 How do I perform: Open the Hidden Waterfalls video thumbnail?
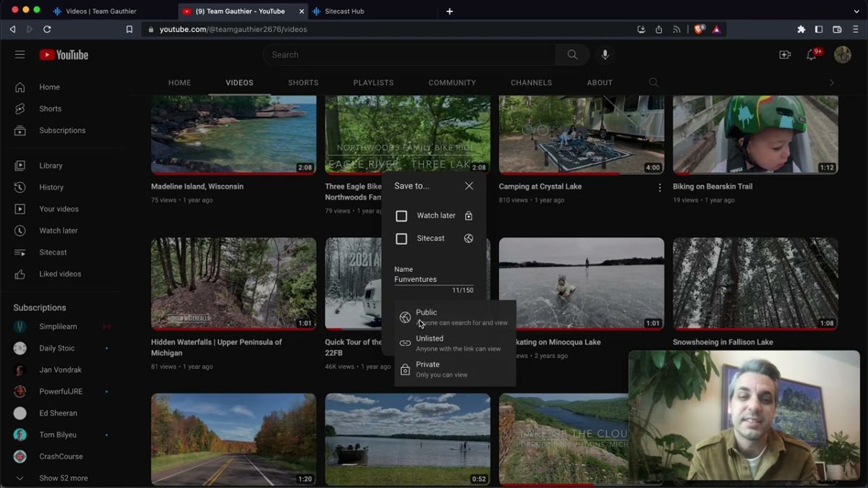234,284
